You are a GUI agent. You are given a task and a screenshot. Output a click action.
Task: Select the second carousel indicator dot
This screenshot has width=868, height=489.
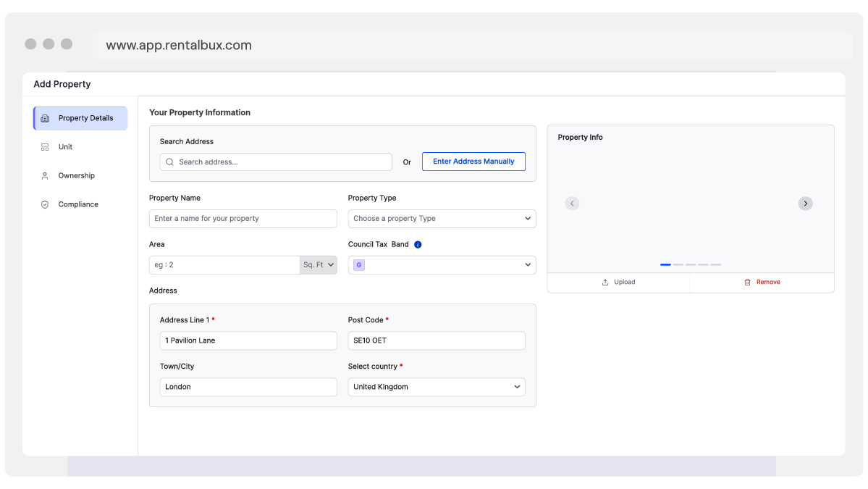click(x=678, y=265)
